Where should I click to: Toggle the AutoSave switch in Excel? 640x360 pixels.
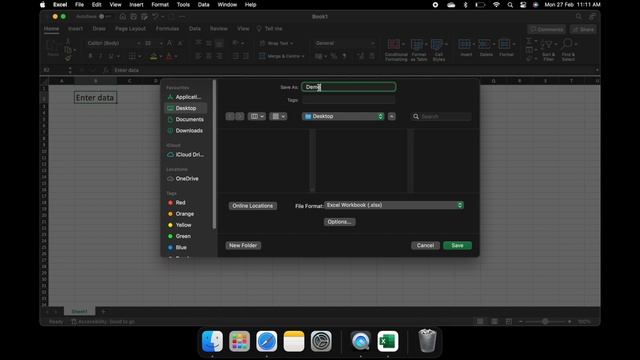[x=104, y=16]
